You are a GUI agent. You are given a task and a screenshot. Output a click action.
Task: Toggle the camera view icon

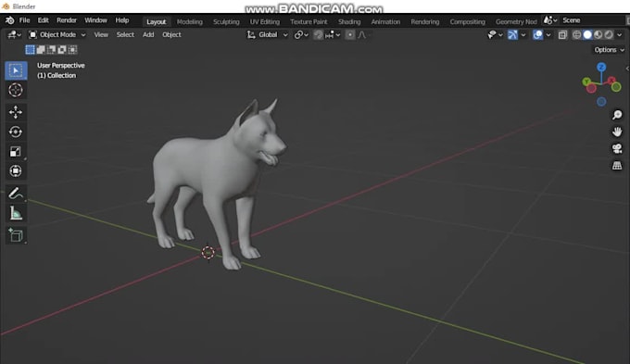point(617,148)
